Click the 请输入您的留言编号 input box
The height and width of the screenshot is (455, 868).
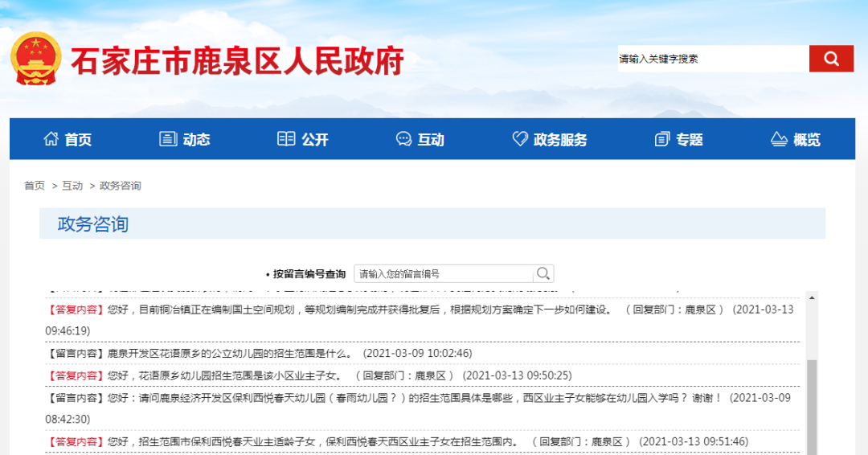pos(443,273)
